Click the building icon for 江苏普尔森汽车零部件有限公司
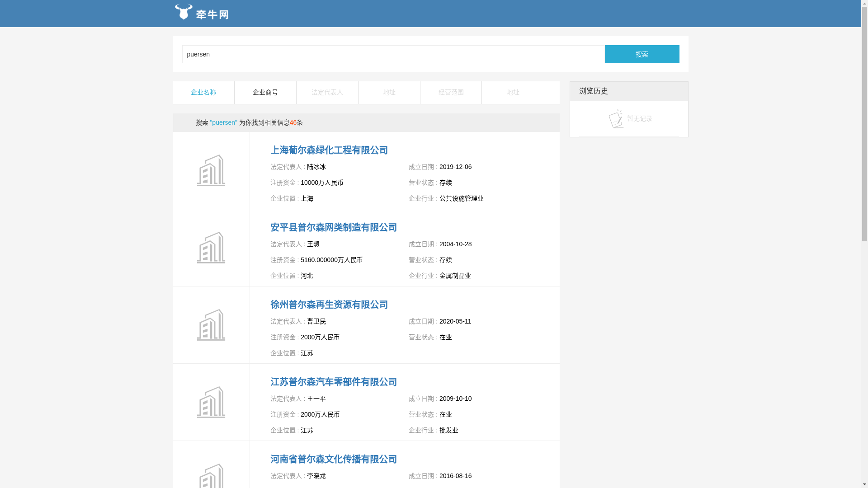The width and height of the screenshot is (868, 488). coord(211,402)
